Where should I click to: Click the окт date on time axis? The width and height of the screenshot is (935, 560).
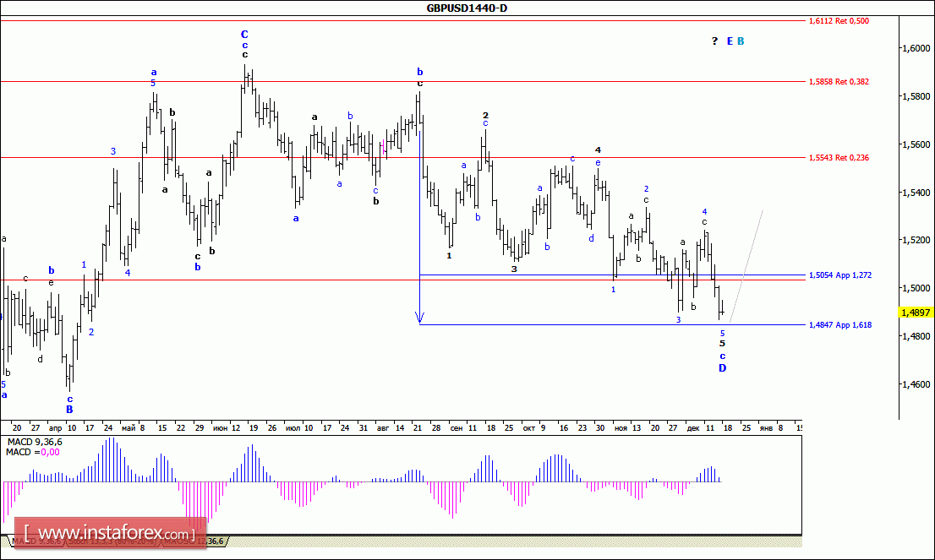click(x=529, y=427)
